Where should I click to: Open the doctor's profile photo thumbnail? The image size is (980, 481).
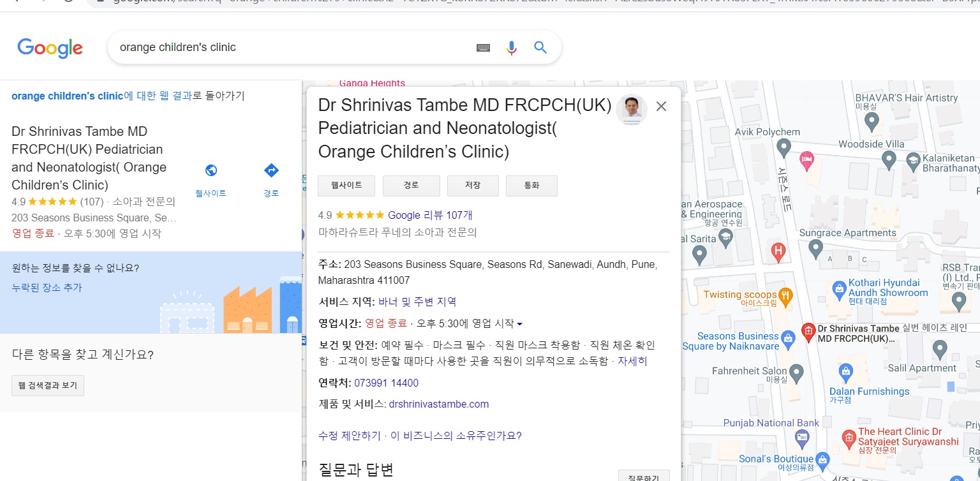(632, 109)
